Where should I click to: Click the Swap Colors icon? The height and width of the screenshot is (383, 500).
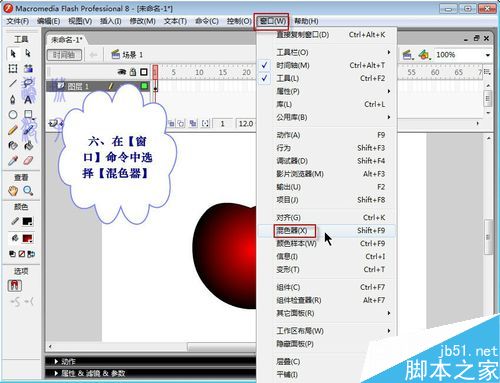click(31, 254)
